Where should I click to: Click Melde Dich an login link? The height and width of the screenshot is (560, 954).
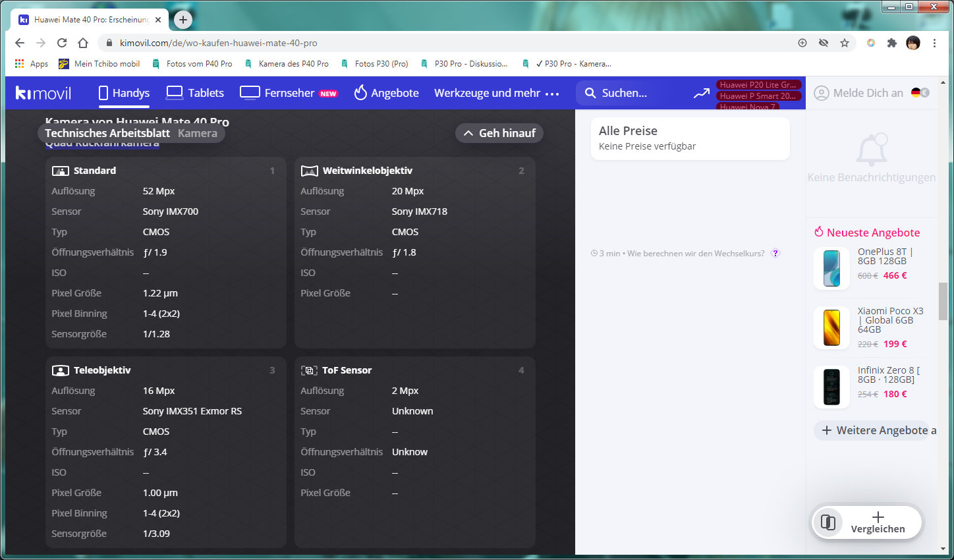(859, 93)
